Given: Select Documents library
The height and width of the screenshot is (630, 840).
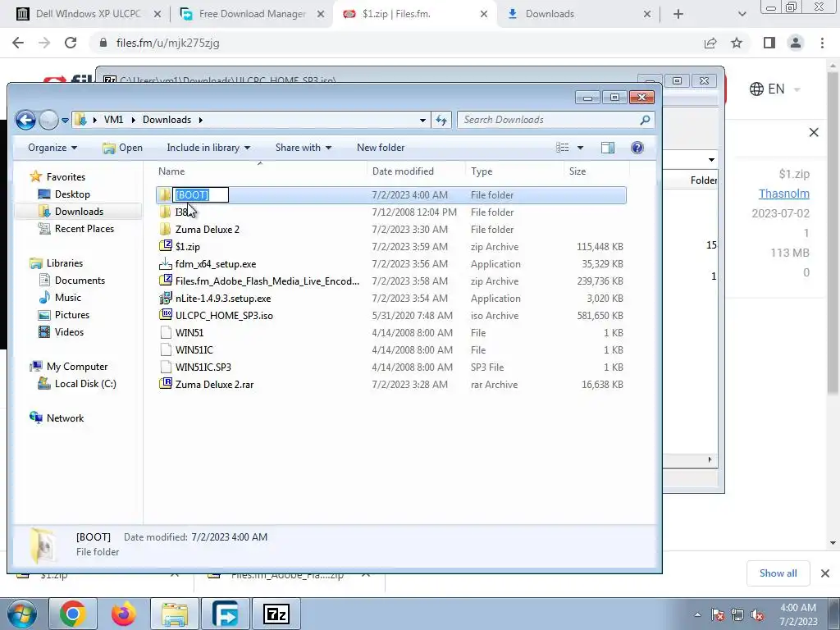Looking at the screenshot, I should pos(80,281).
